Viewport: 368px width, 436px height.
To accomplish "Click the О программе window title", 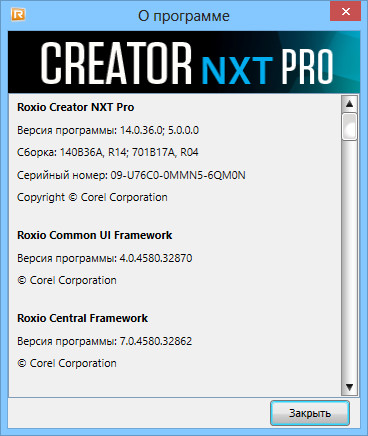I will pyautogui.click(x=184, y=16).
